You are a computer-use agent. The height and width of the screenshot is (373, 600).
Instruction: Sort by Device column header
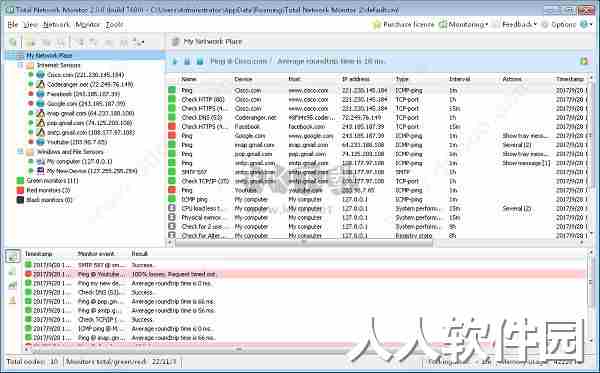pos(243,79)
